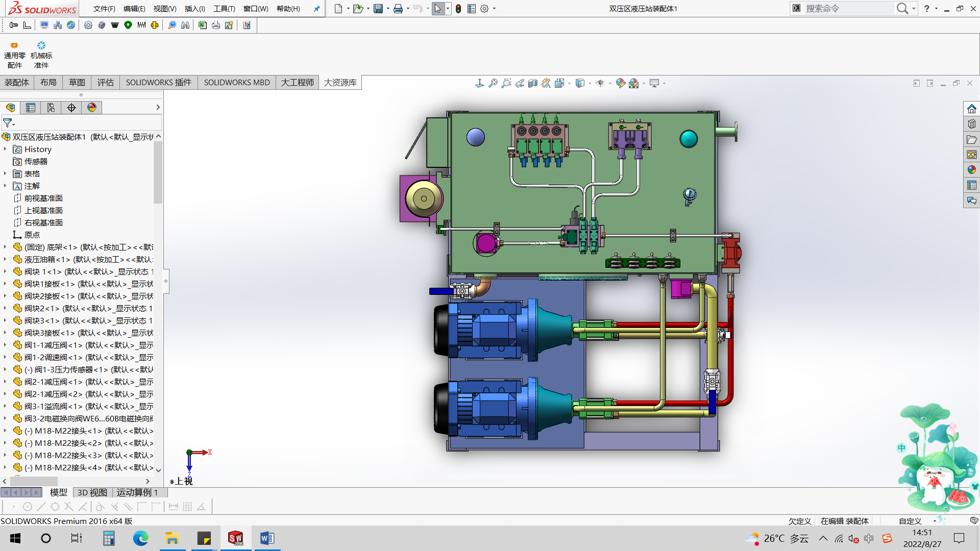Image resolution: width=980 pixels, height=551 pixels.
Task: Toggle Hide/Show Items eye icon
Action: tap(600, 83)
